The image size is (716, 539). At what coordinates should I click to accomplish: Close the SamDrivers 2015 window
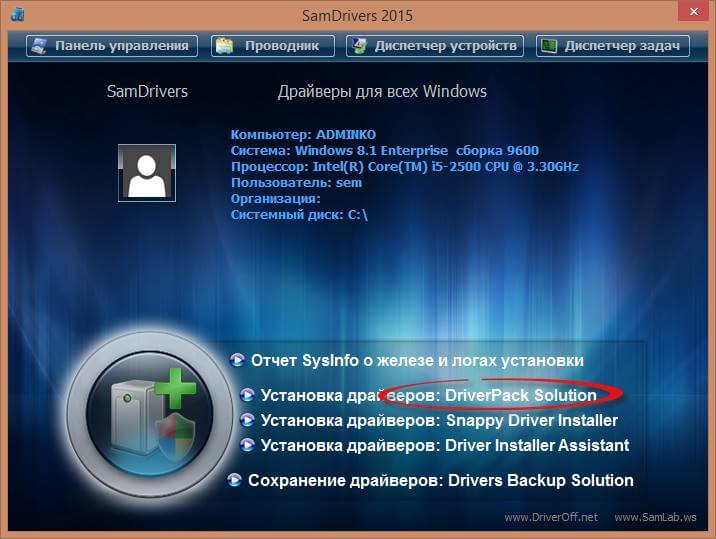coord(693,11)
